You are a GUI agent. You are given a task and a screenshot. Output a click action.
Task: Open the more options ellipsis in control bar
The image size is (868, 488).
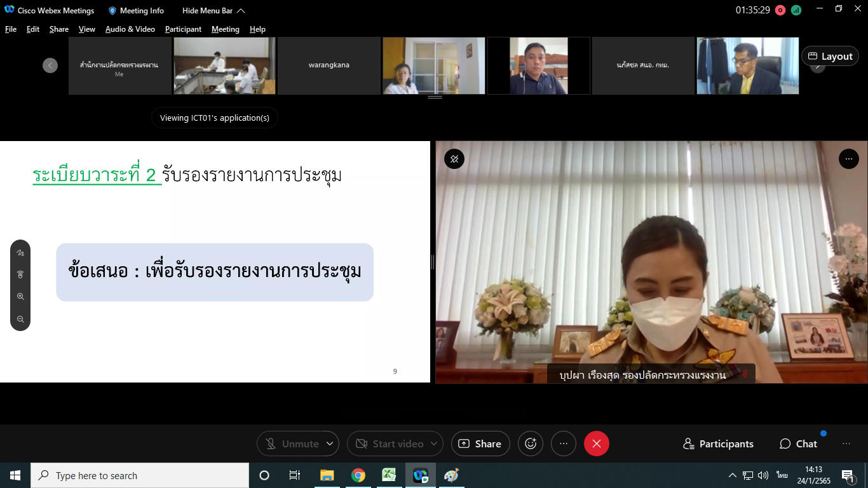click(563, 444)
